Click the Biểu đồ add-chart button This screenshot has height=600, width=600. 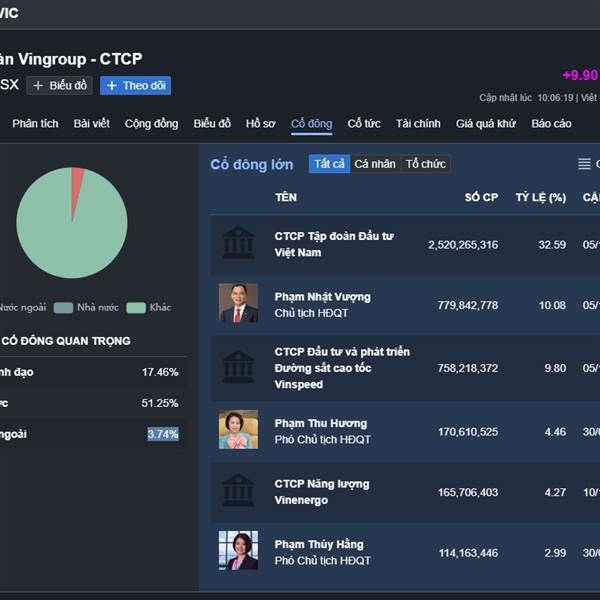(60, 85)
